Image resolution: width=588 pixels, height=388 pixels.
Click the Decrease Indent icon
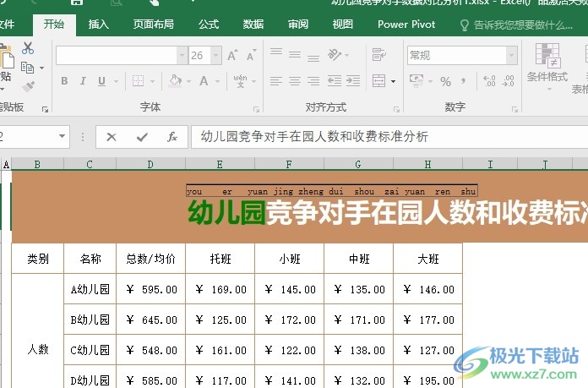334,80
